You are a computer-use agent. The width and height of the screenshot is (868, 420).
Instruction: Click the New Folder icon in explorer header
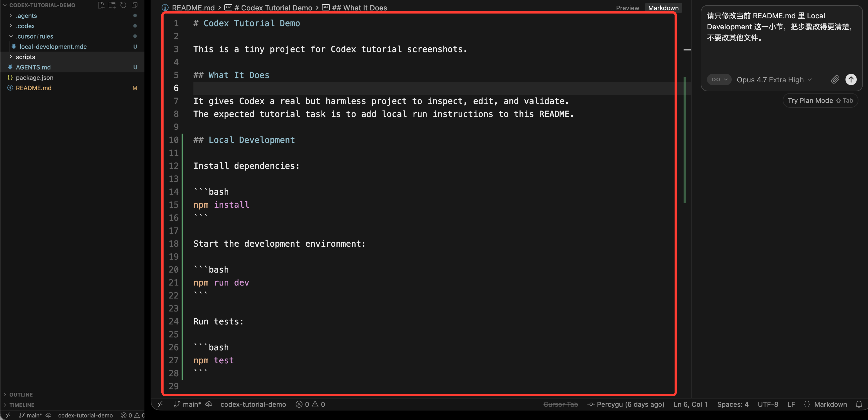point(112,5)
